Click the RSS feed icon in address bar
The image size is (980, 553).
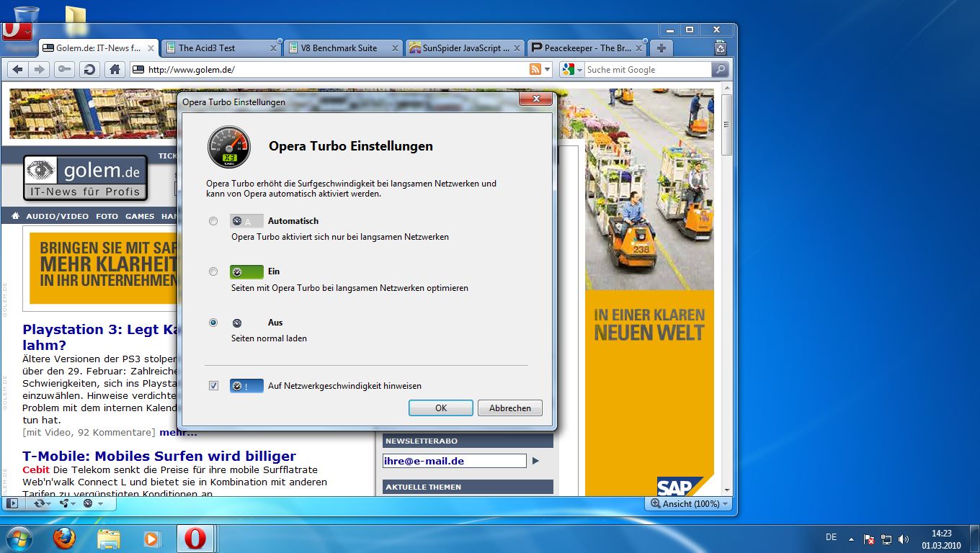point(535,69)
